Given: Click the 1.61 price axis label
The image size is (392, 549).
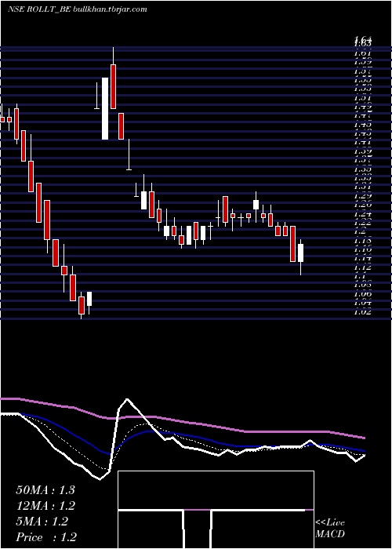Looking at the screenshot, I should pos(362,53).
